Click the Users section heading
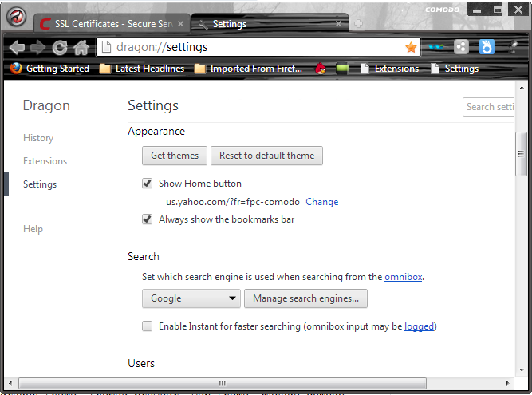532x395 pixels. pos(141,363)
